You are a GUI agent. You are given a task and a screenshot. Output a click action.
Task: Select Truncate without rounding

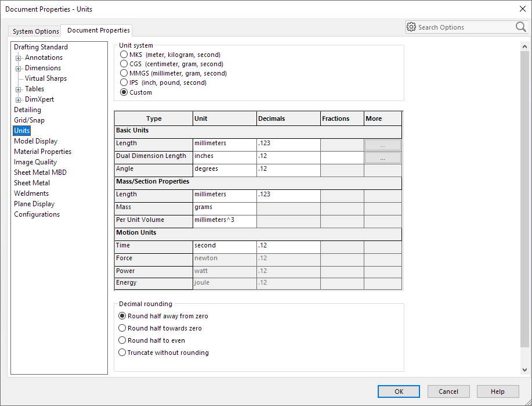122,353
